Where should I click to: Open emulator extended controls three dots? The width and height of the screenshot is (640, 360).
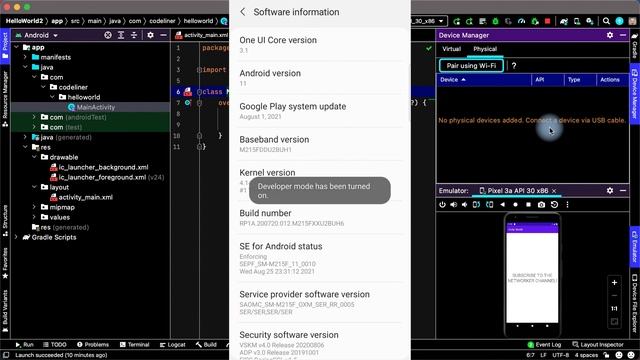coord(567,204)
